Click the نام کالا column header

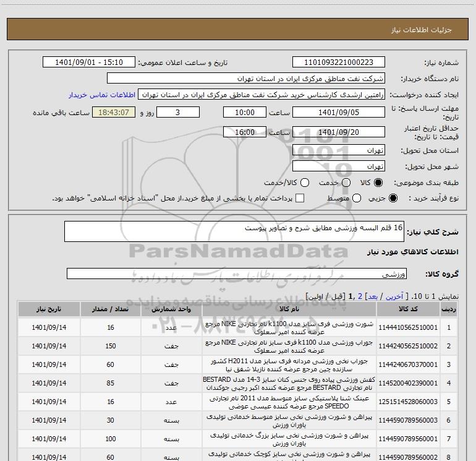(x=289, y=309)
